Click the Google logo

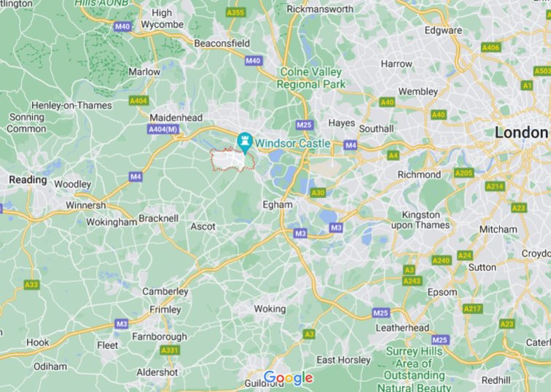(288, 378)
